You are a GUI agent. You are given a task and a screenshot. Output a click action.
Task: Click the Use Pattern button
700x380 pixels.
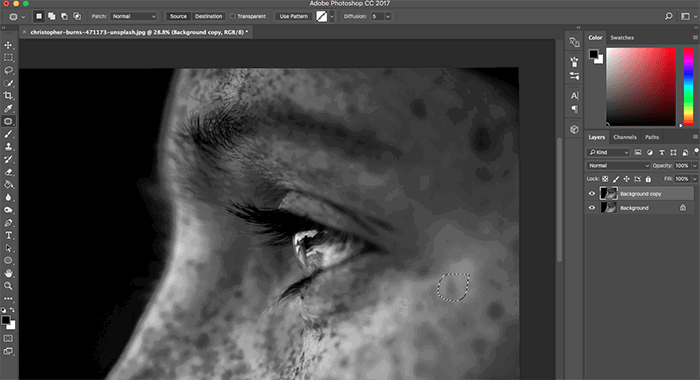[x=294, y=16]
